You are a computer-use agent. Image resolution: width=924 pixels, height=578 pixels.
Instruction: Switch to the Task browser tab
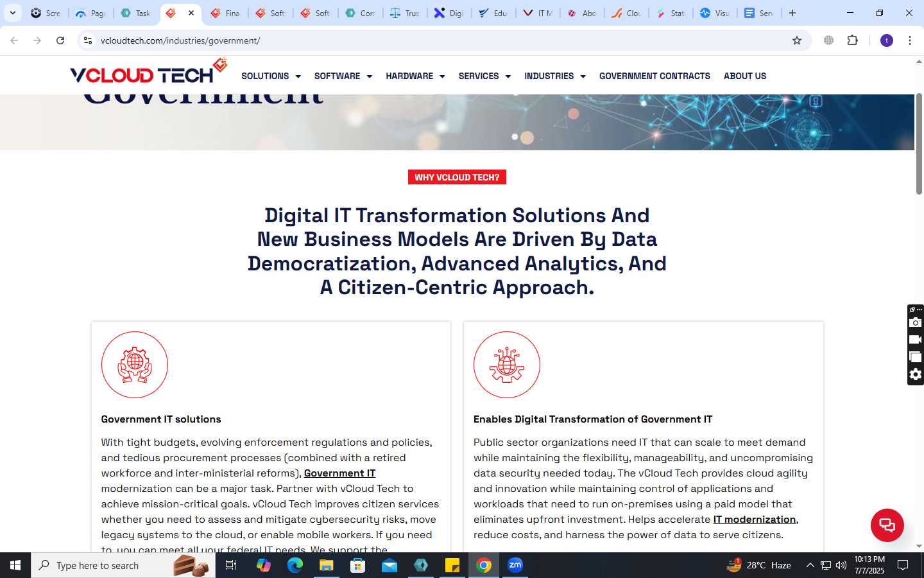tap(136, 13)
